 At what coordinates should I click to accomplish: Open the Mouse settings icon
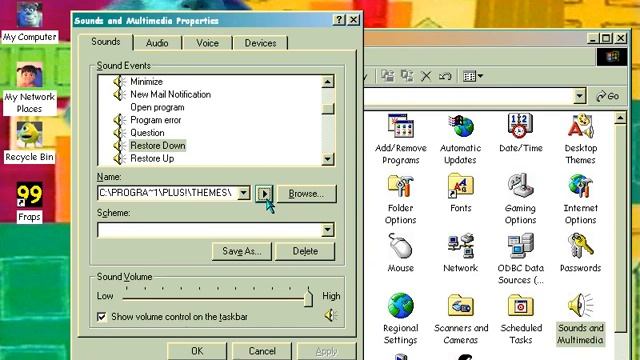click(400, 246)
